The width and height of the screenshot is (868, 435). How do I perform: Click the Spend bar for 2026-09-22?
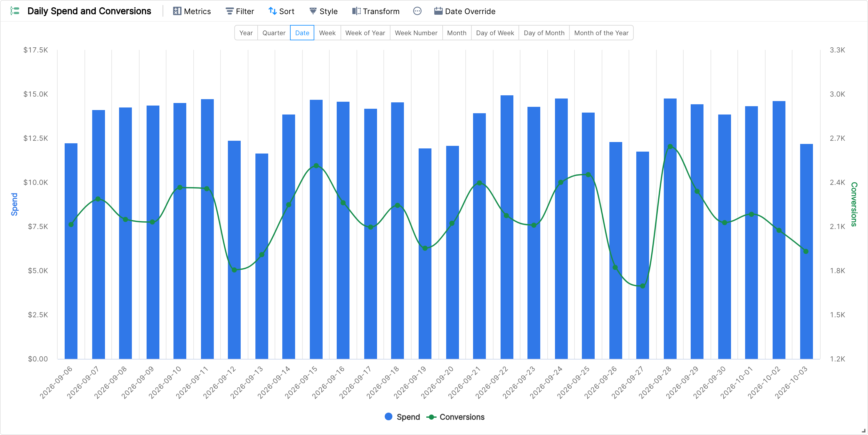pyautogui.click(x=507, y=227)
